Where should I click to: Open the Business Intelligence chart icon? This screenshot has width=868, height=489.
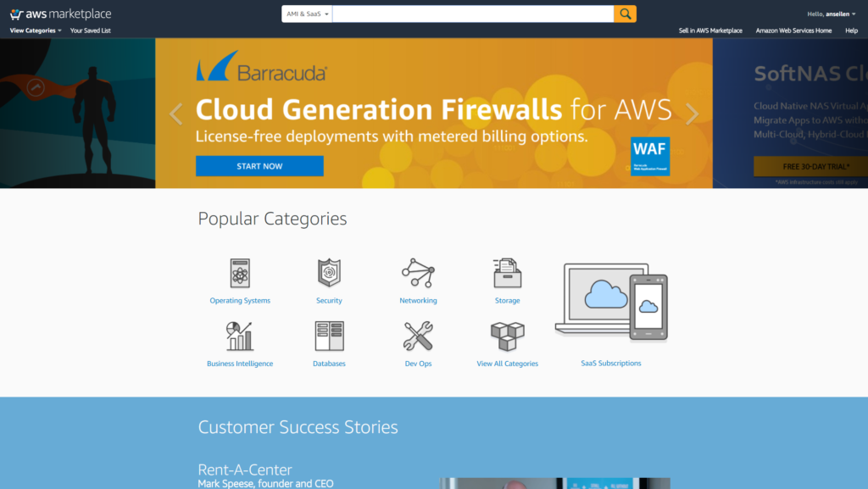240,336
